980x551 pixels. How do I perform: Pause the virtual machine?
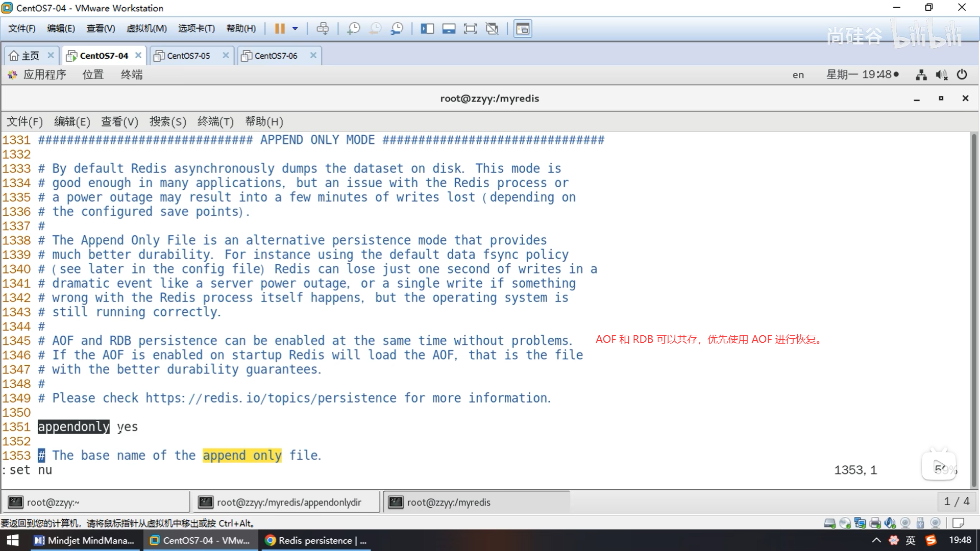pos(279,29)
